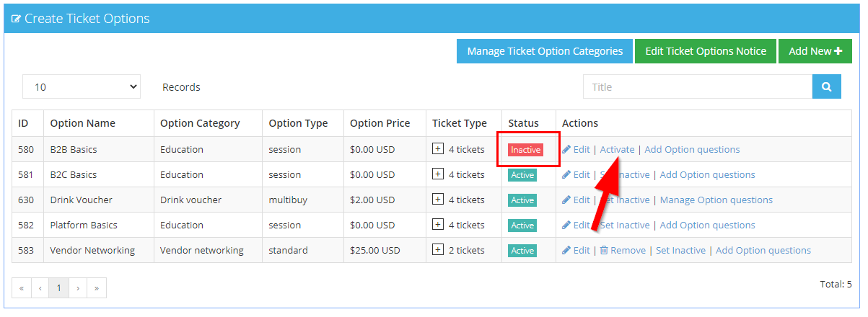The height and width of the screenshot is (317, 868).
Task: Select page 1 in pagination
Action: click(x=59, y=288)
